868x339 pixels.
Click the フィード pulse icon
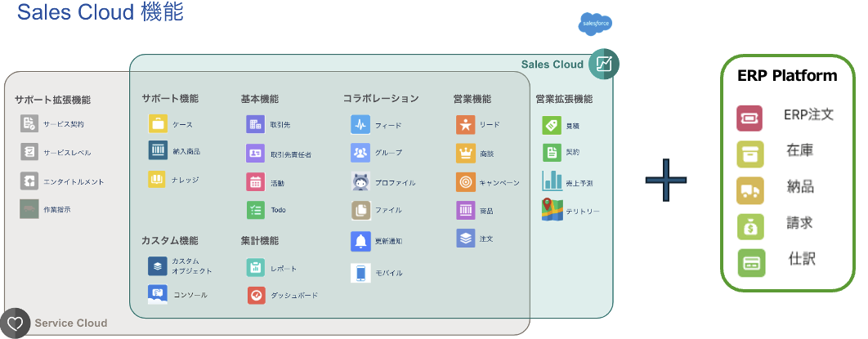pyautogui.click(x=360, y=124)
